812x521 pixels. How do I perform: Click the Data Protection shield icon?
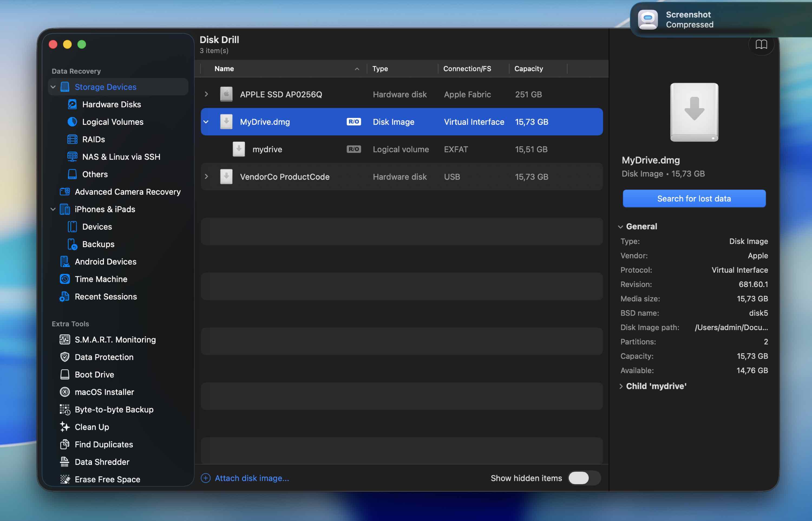(65, 357)
